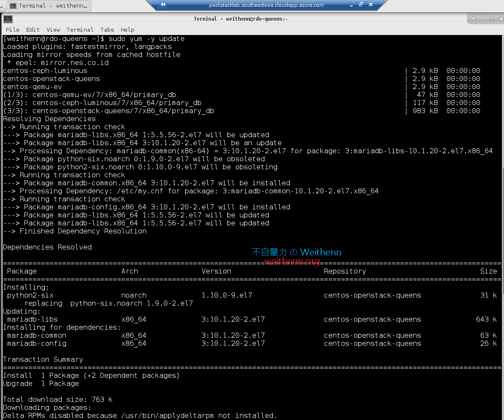Image resolution: width=504 pixels, height=420 pixels.
Task: Click the 'Install 1 Package' summary line
Action: 91,376
